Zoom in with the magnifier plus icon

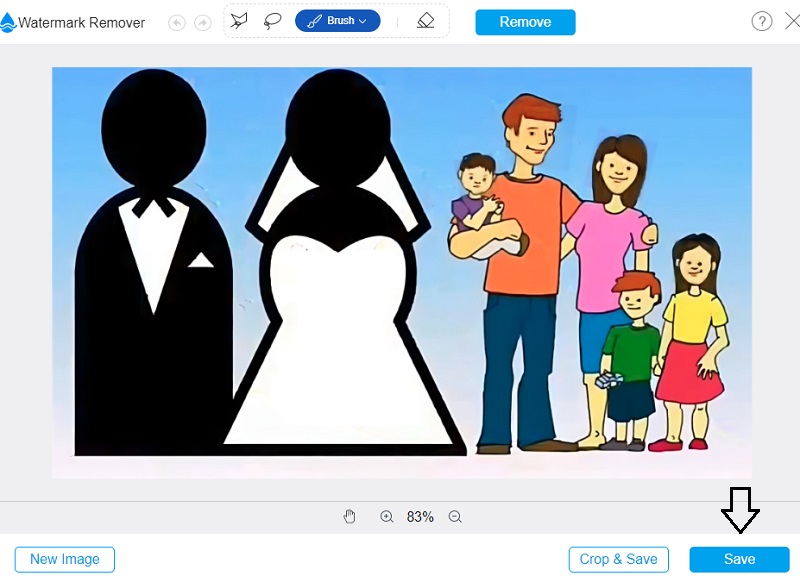(385, 517)
